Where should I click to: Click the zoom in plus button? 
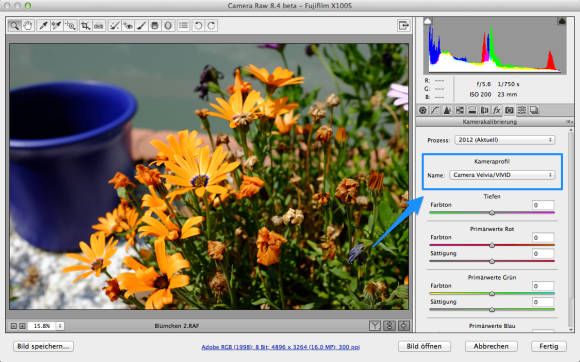(22, 326)
